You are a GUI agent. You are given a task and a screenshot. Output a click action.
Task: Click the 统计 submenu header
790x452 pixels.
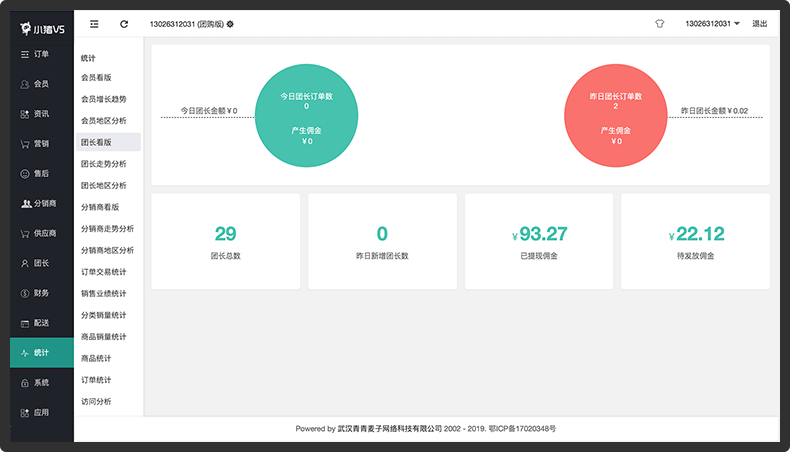click(x=88, y=58)
